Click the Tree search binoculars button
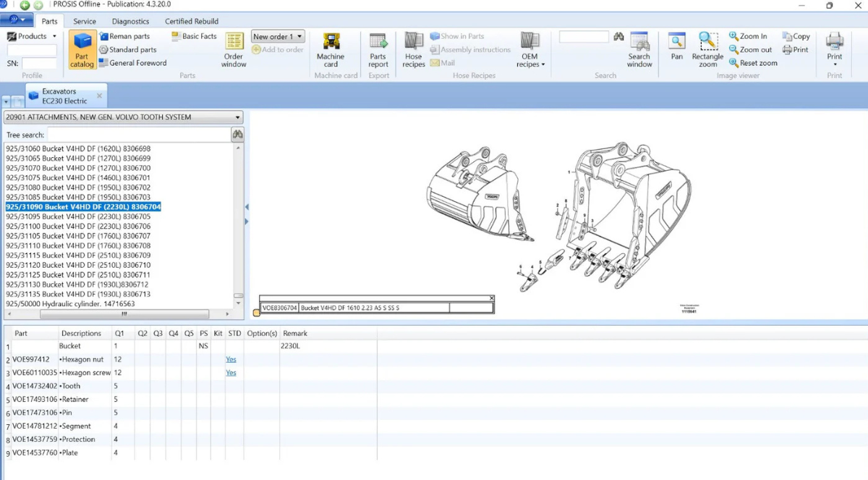The width and height of the screenshot is (868, 480). pos(237,135)
